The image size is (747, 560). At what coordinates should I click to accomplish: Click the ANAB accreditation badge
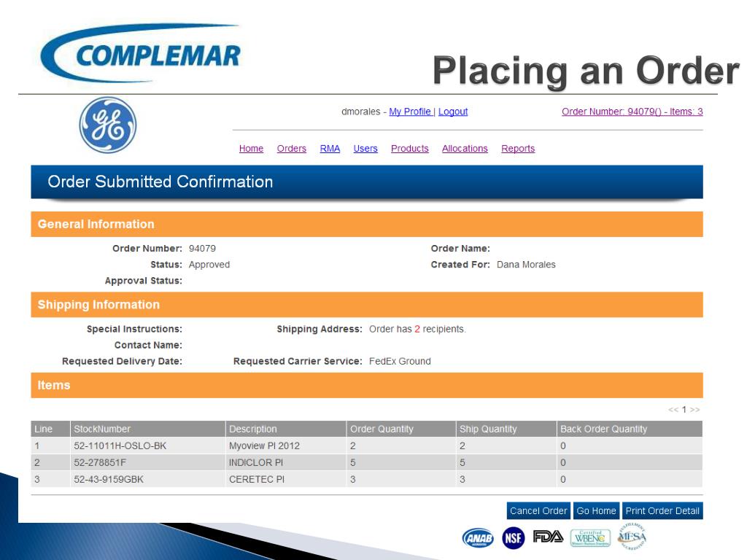click(x=478, y=538)
